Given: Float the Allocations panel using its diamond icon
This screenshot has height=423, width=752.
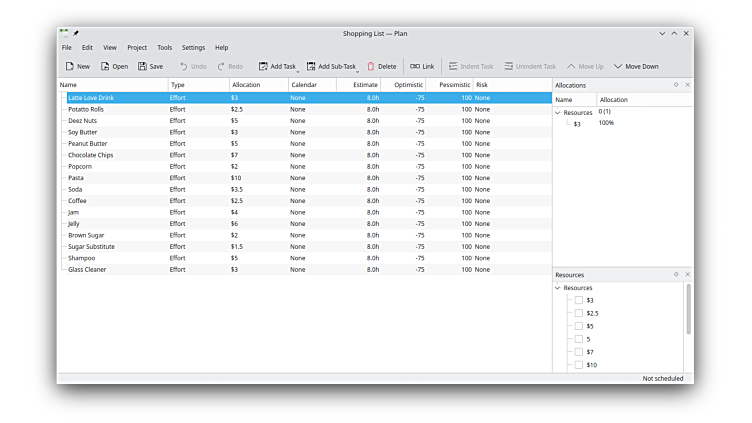Looking at the screenshot, I should coord(676,85).
